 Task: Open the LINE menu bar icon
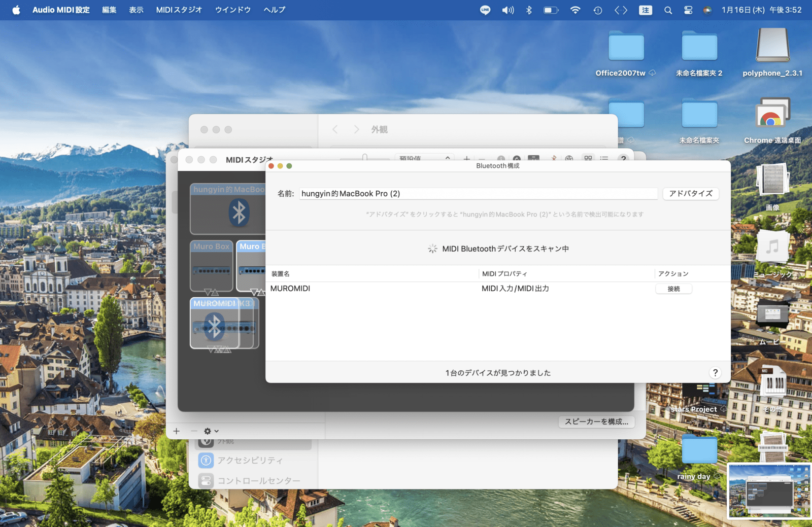pos(485,10)
